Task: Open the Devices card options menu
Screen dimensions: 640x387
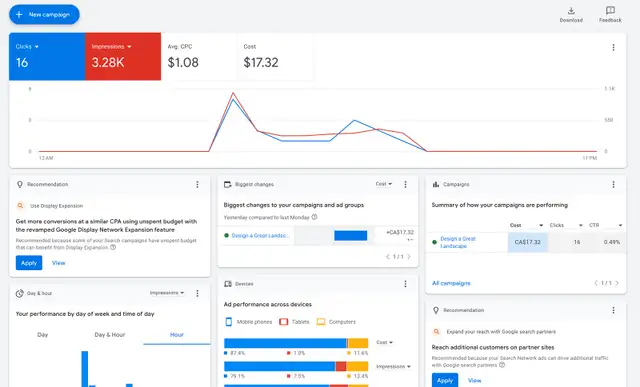Action: pos(405,284)
